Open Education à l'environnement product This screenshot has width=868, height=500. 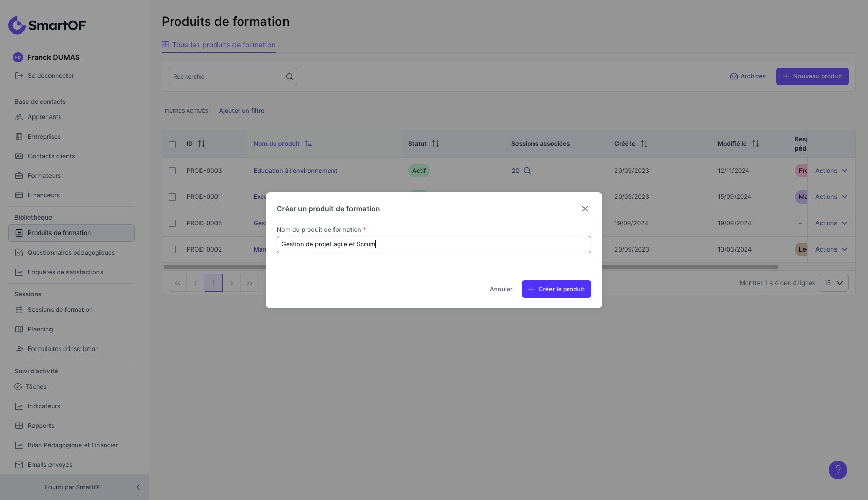click(x=295, y=171)
